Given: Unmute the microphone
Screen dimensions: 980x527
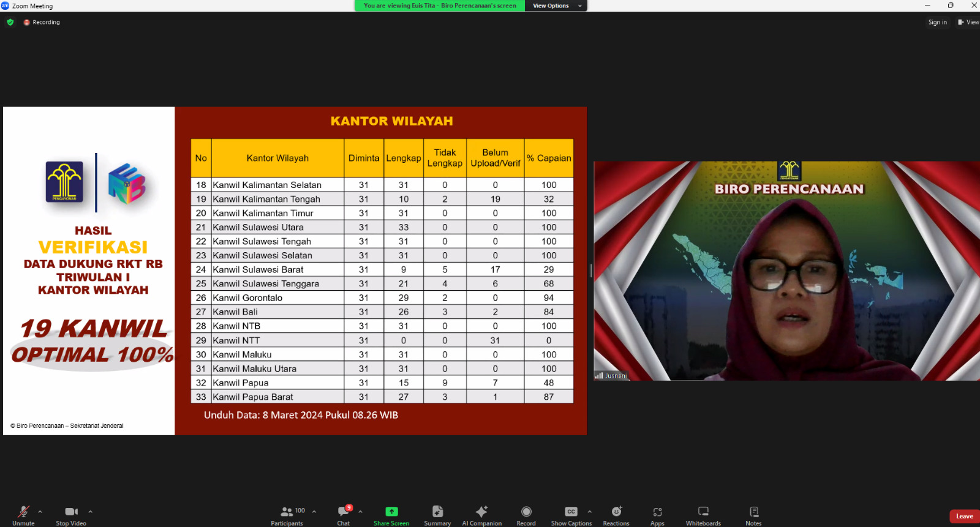Looking at the screenshot, I should (x=23, y=514).
